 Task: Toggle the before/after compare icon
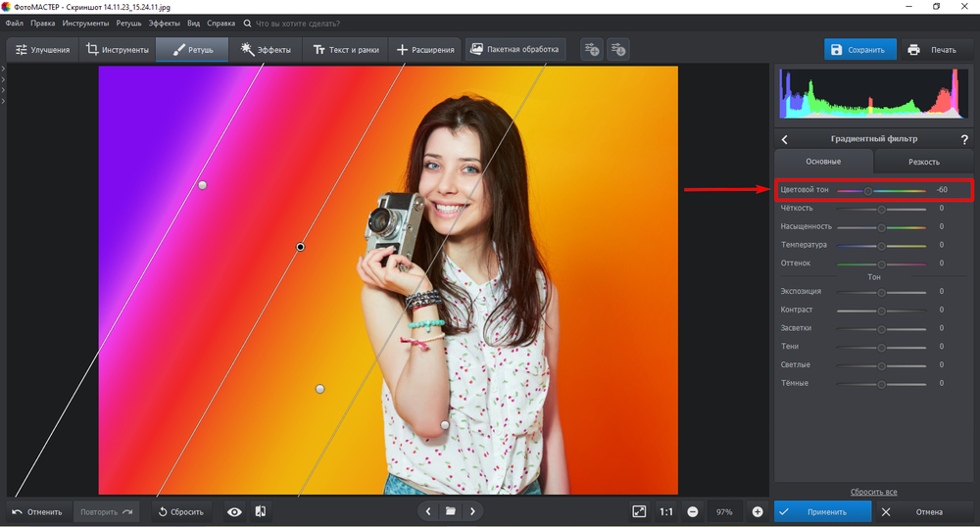pos(261,511)
